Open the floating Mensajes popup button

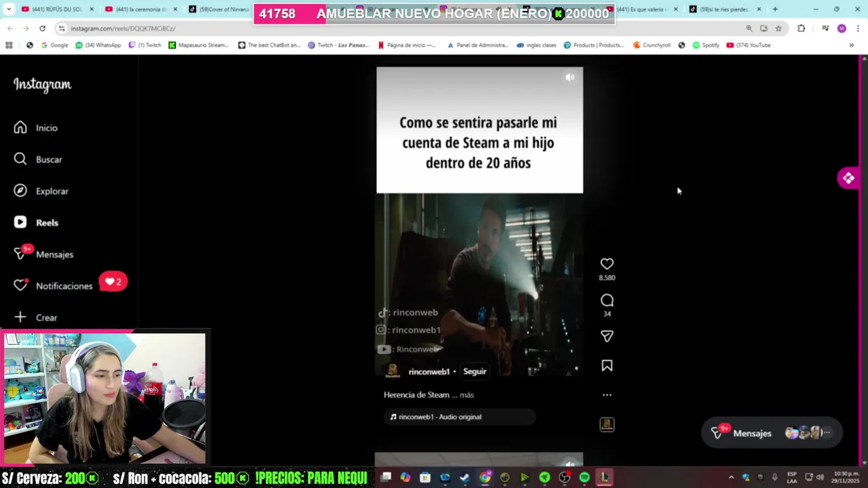coord(771,433)
